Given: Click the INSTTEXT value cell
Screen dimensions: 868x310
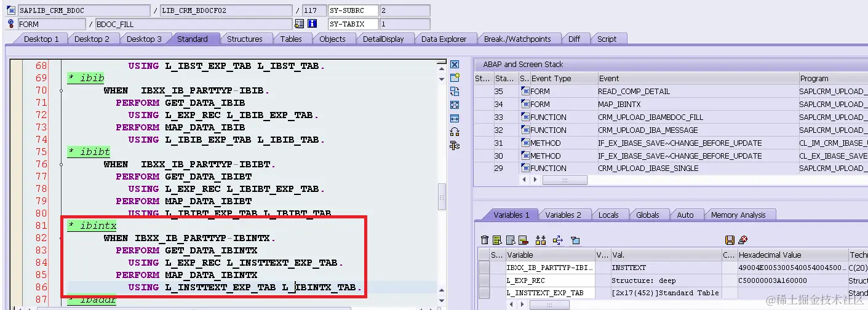Looking at the screenshot, I should 665,268.
